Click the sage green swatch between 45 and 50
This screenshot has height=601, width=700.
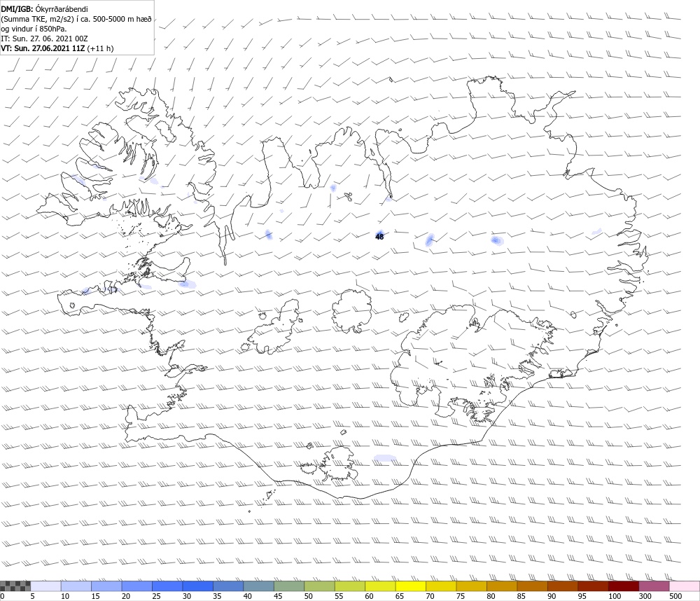tap(289, 586)
